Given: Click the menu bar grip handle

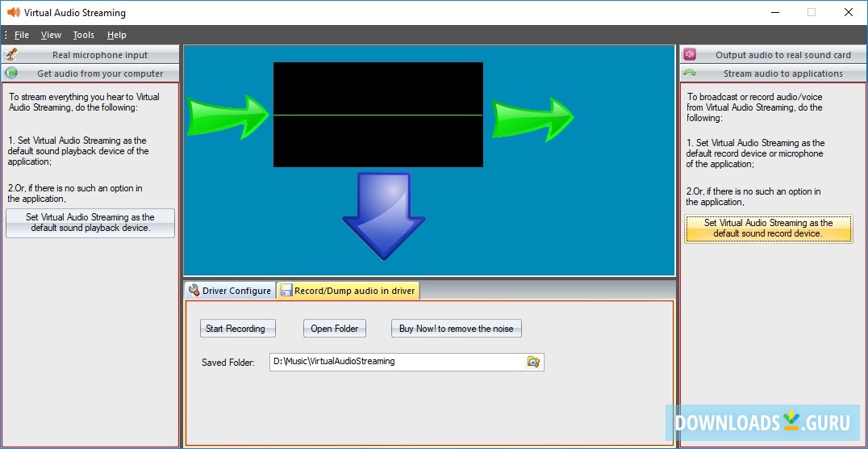Looking at the screenshot, I should tap(6, 35).
